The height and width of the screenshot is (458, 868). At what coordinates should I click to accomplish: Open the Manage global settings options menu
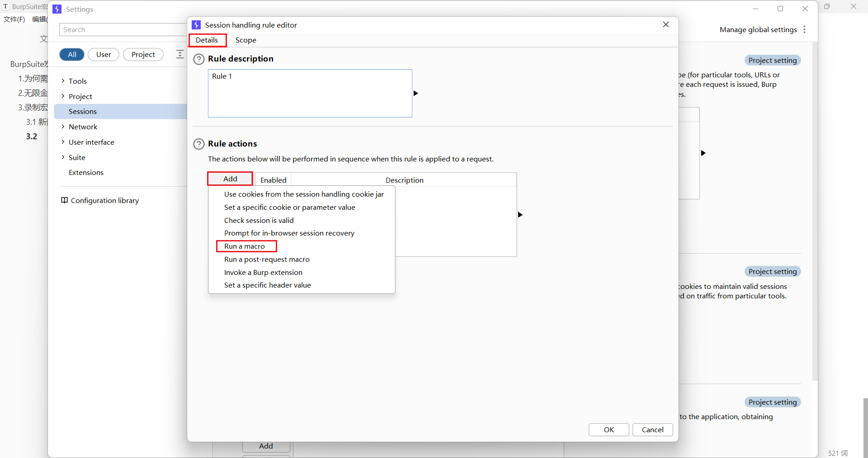804,29
